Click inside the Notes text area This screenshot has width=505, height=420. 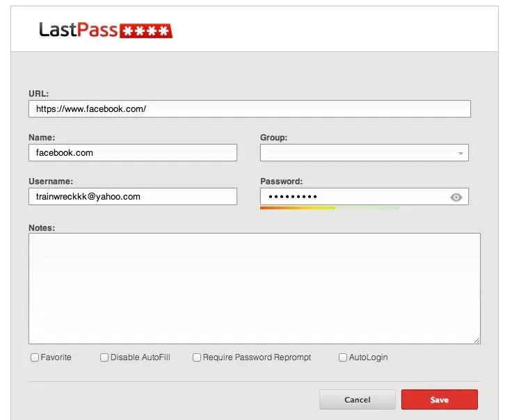(x=255, y=289)
